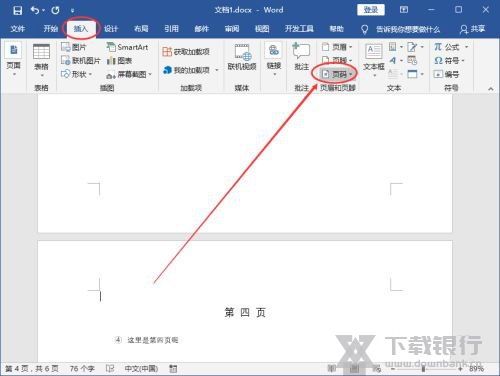The width and height of the screenshot is (500, 376).
Task: Click the 编号 number button
Action: pos(446,74)
